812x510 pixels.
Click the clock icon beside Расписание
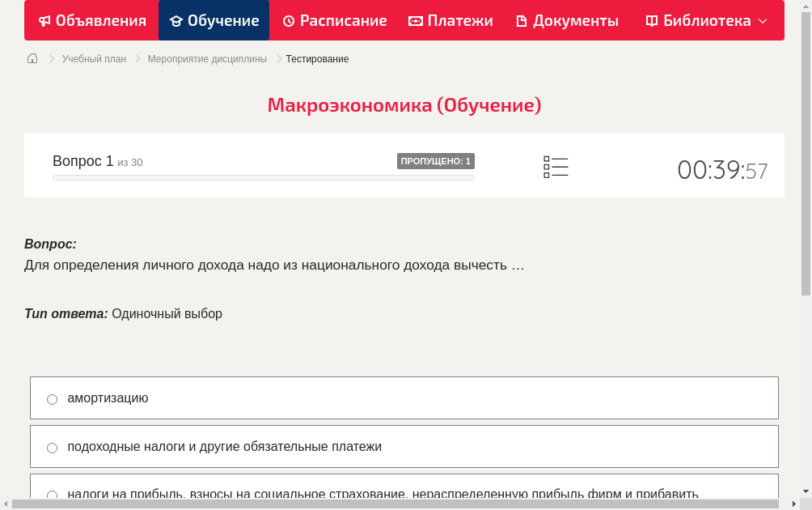[287, 20]
